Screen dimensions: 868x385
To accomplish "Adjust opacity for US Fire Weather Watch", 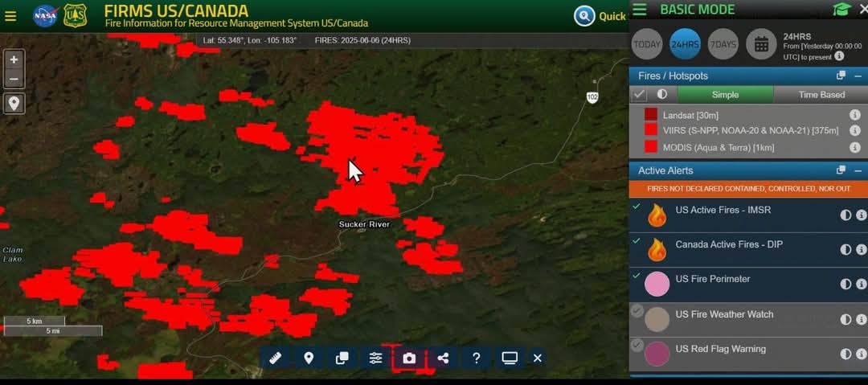I will pyautogui.click(x=845, y=319).
